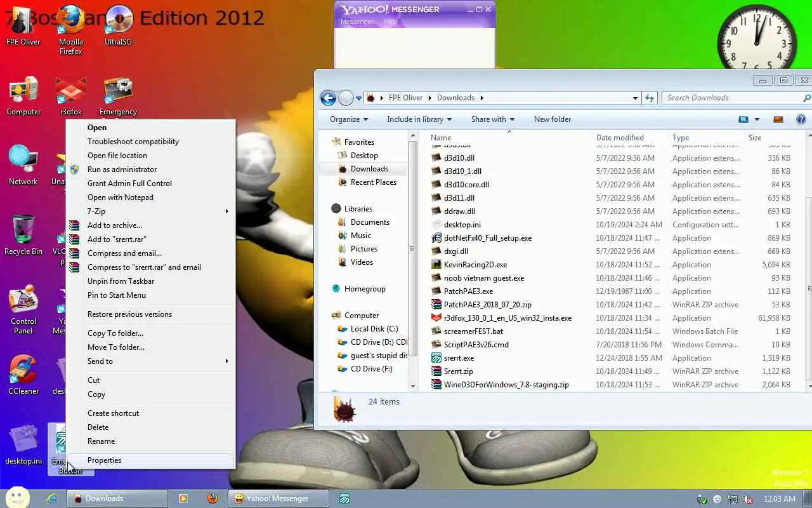The height and width of the screenshot is (508, 812).
Task: Select noob vietnam guest.exe file
Action: click(x=484, y=278)
